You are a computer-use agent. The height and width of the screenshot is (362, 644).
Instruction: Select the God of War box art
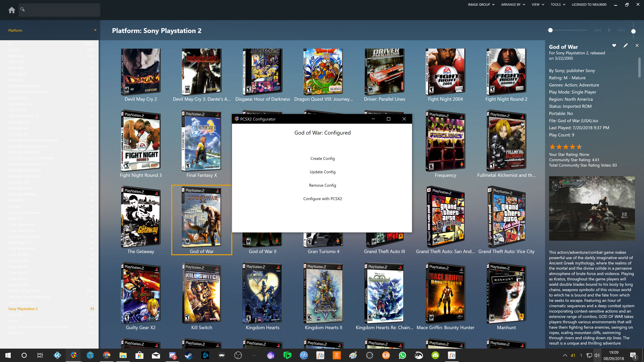(201, 217)
